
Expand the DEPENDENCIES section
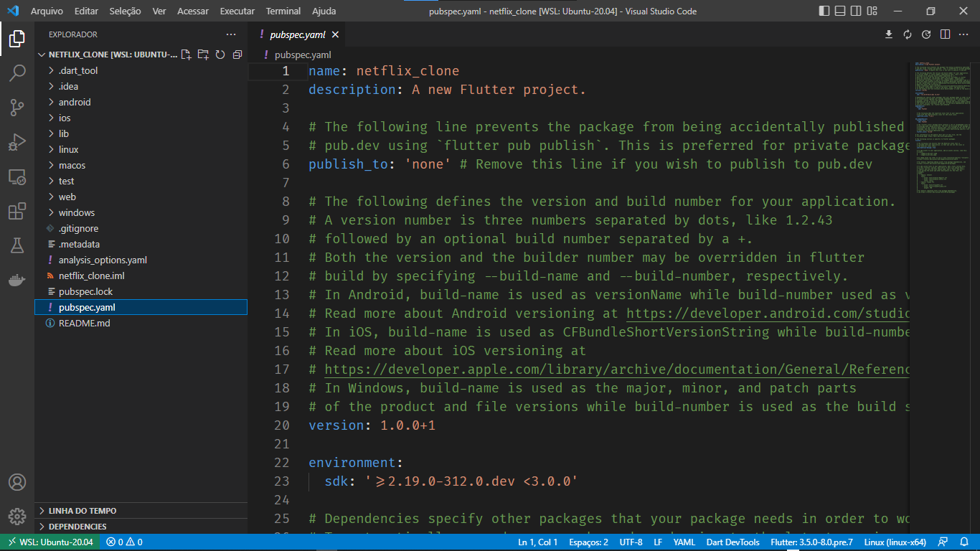(x=141, y=527)
